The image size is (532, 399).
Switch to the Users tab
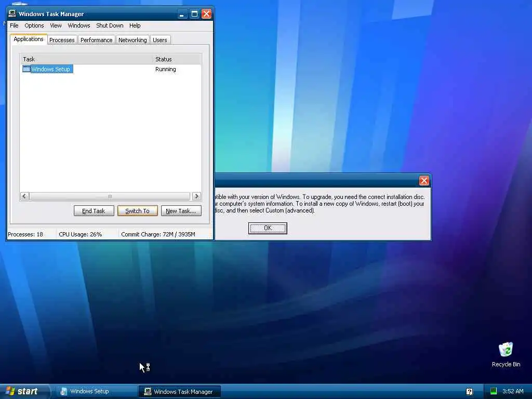(160, 40)
